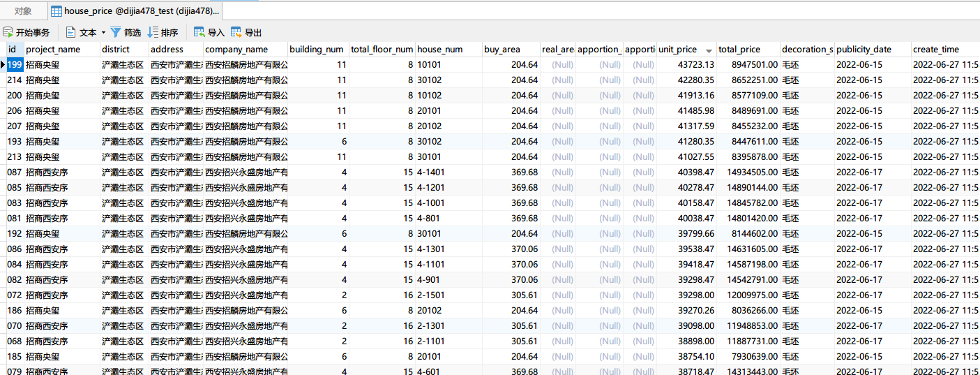The image size is (980, 375).
Task: Toggle the unit_price sort arrow indicator
Action: 709,50
